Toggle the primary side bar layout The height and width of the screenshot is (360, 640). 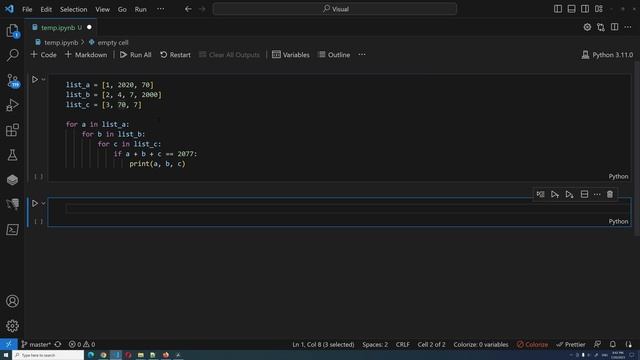558,9
